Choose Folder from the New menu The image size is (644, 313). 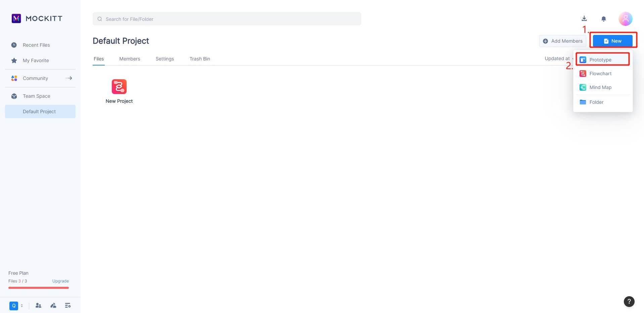tap(603, 102)
